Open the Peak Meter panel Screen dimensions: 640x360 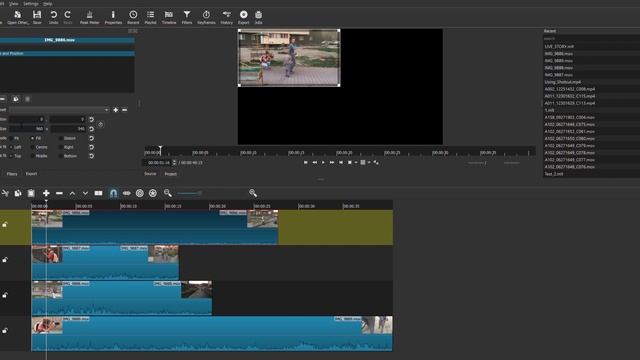coord(89,17)
